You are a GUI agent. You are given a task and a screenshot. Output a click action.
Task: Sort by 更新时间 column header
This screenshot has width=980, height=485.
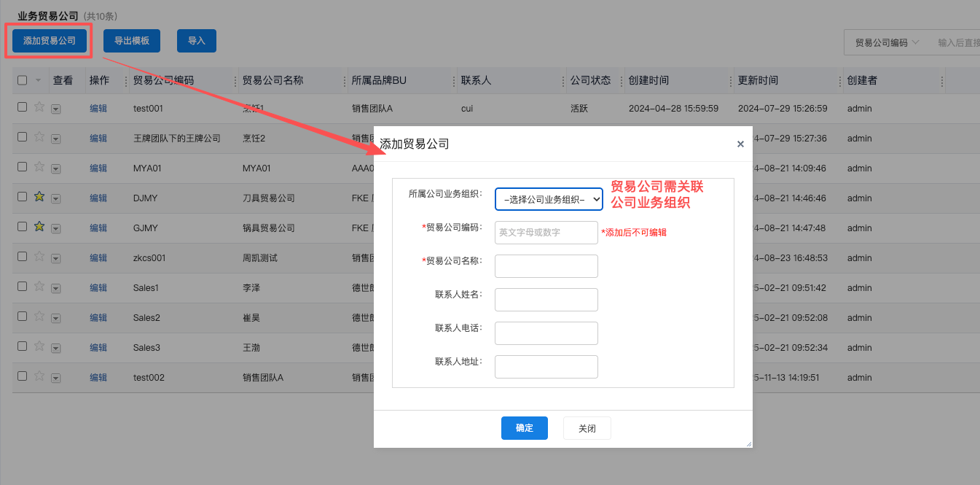point(758,80)
